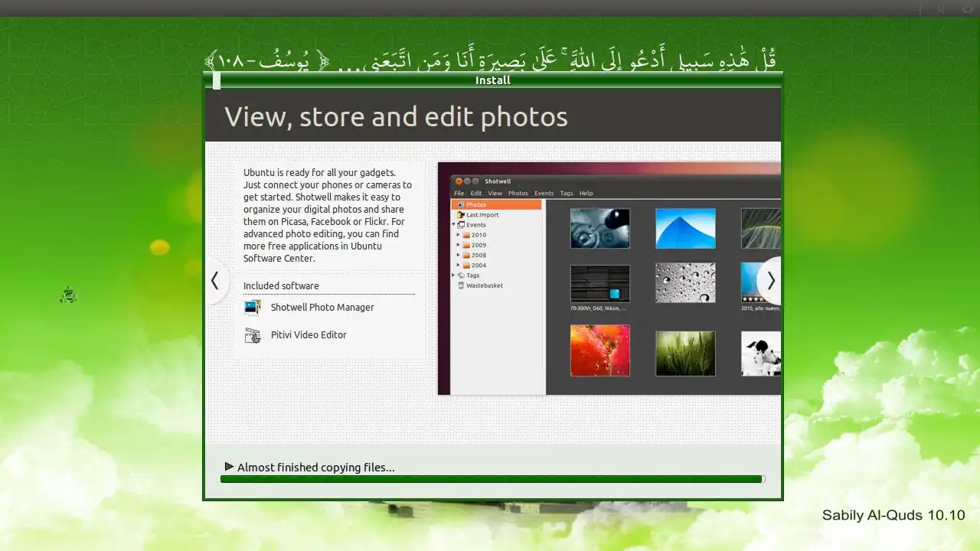Click the Last Import icon
This screenshot has height=551, width=980.
[461, 215]
